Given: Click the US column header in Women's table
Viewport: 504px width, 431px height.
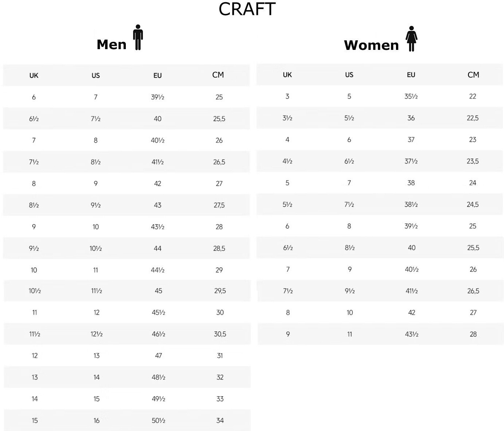Looking at the screenshot, I should (349, 75).
